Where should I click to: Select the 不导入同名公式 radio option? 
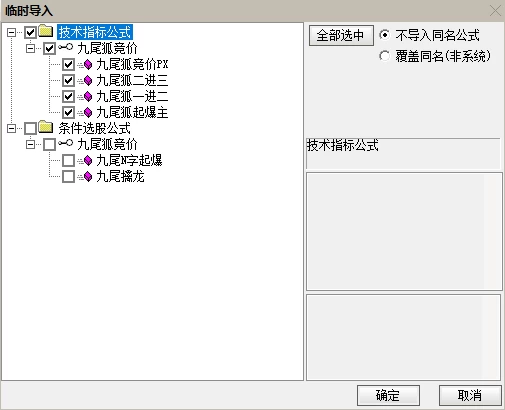click(384, 35)
